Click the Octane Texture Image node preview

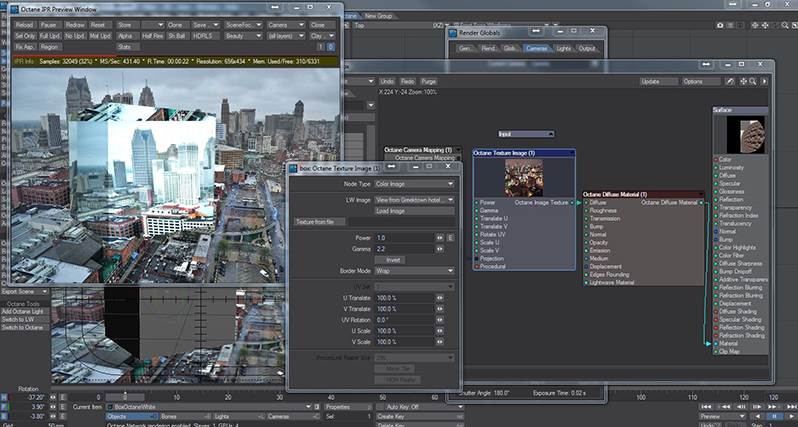point(524,177)
